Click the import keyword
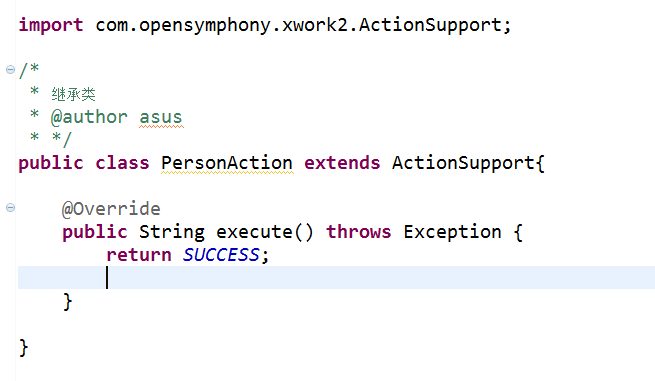The image size is (655, 381). 51,25
